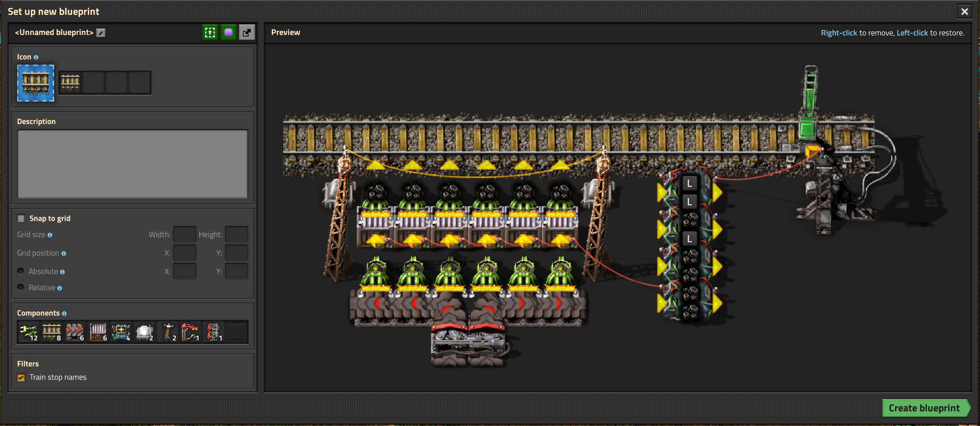The width and height of the screenshot is (980, 426).
Task: Click the Create blueprint button
Action: (x=925, y=408)
